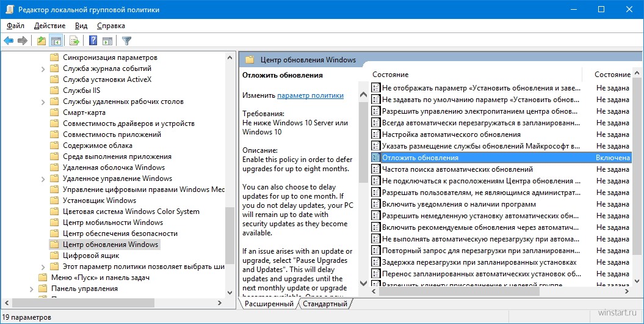Select Центр обеспечения безопасности in tree
Image resolution: width=644 pixels, height=324 pixels.
coord(120,233)
